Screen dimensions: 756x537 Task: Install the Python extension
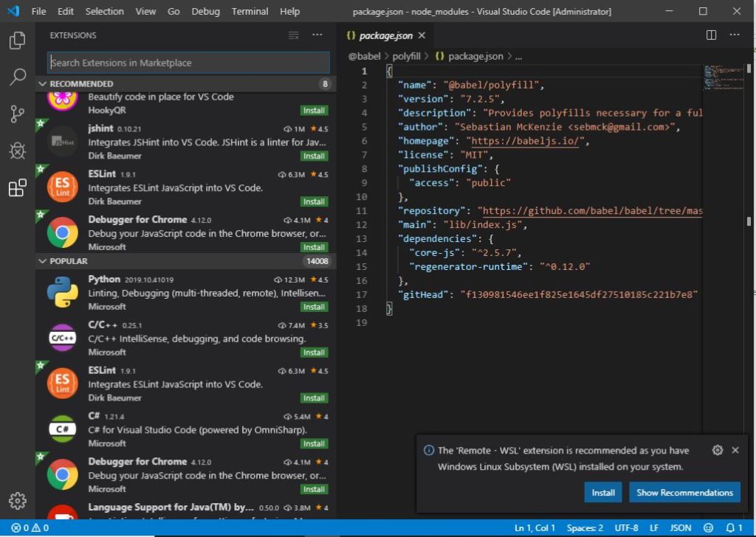click(x=314, y=307)
